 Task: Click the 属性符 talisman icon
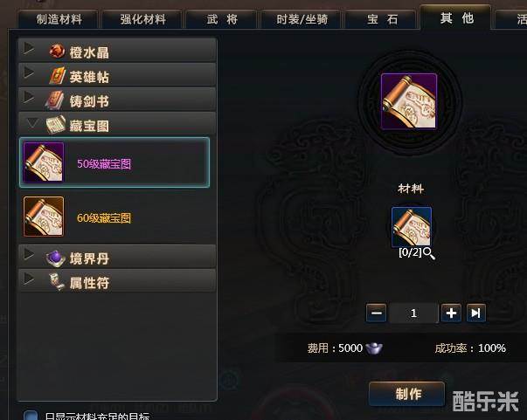(x=56, y=282)
